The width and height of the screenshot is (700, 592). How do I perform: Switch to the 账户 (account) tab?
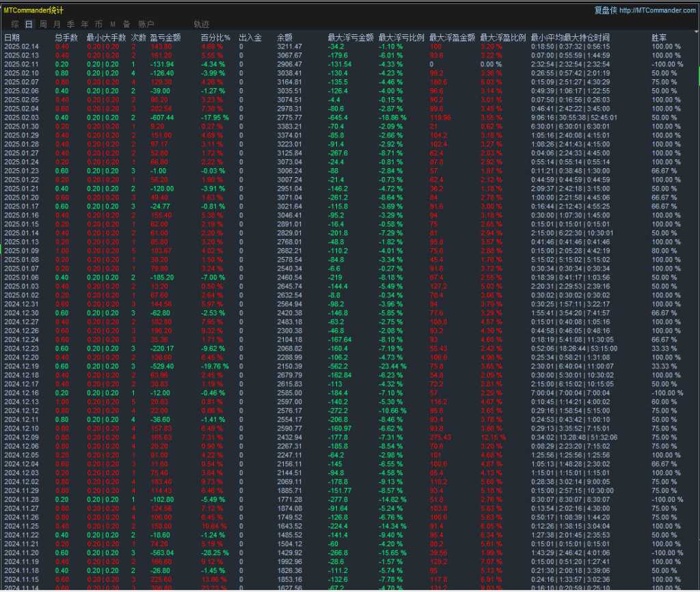tap(146, 24)
